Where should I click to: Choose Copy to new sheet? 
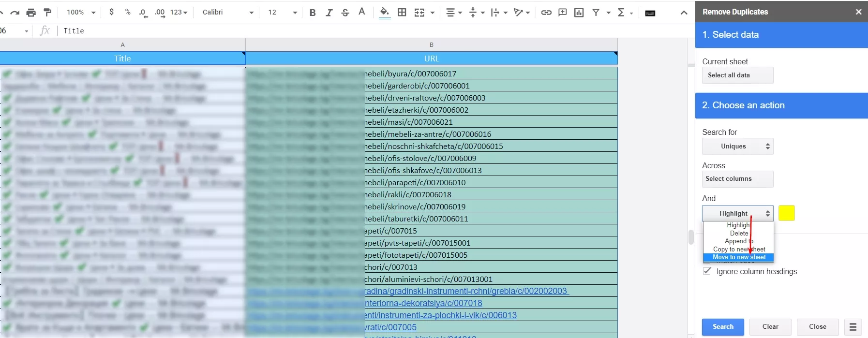click(738, 249)
